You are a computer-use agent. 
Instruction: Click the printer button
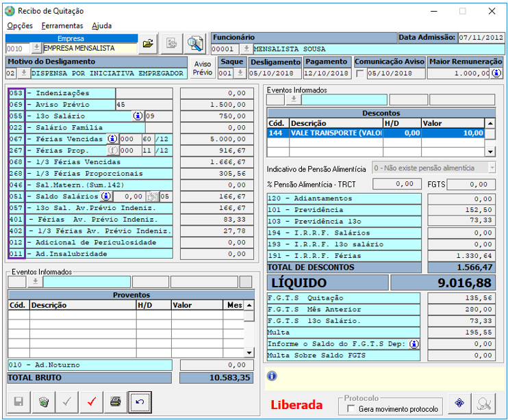click(116, 402)
